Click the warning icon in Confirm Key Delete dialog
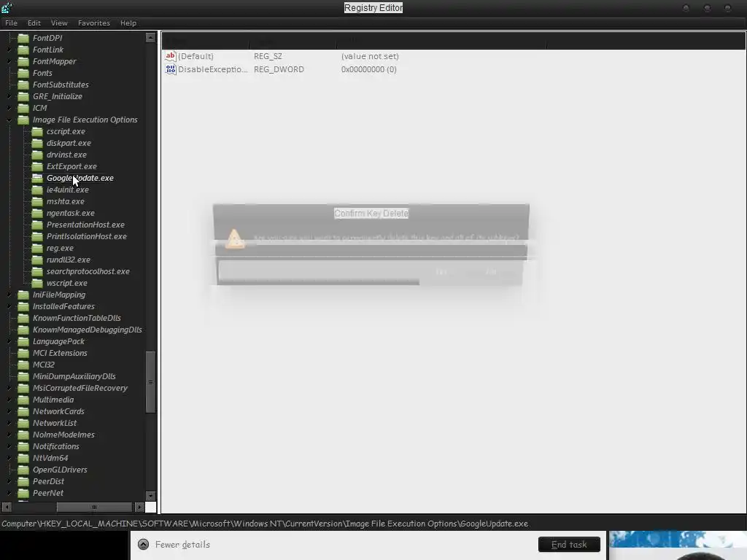The image size is (747, 560). click(x=235, y=238)
